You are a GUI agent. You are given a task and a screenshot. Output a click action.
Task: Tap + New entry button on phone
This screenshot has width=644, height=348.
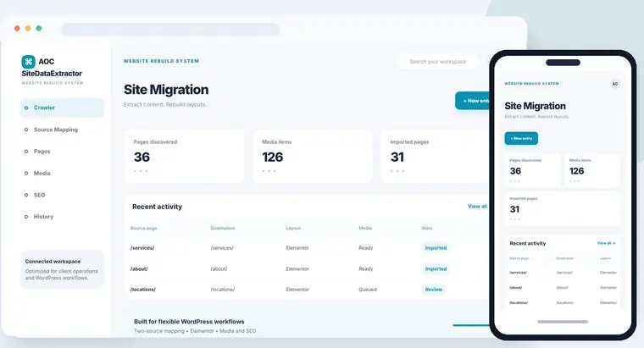pyautogui.click(x=521, y=138)
